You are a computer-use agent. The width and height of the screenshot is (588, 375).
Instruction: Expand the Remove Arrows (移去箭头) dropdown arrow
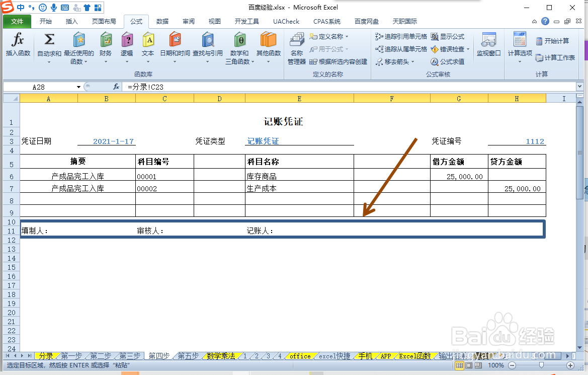click(x=412, y=61)
